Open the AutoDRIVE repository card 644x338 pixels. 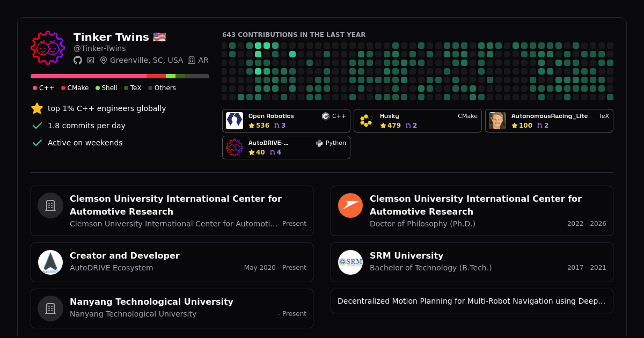click(x=286, y=148)
